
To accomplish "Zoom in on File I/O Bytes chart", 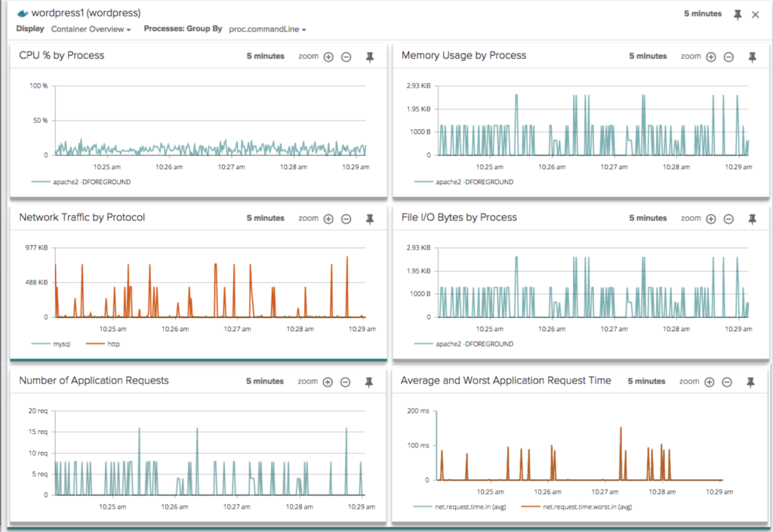I will coord(711,219).
